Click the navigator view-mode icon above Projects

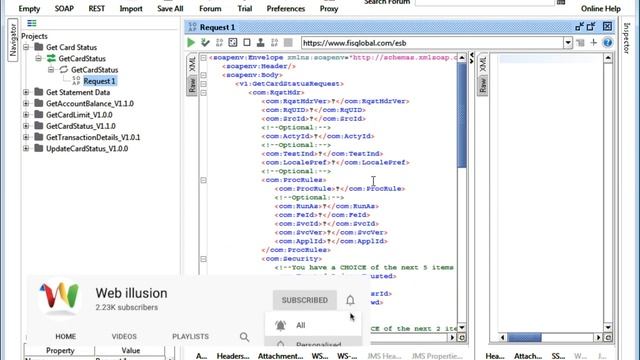click(x=31, y=23)
